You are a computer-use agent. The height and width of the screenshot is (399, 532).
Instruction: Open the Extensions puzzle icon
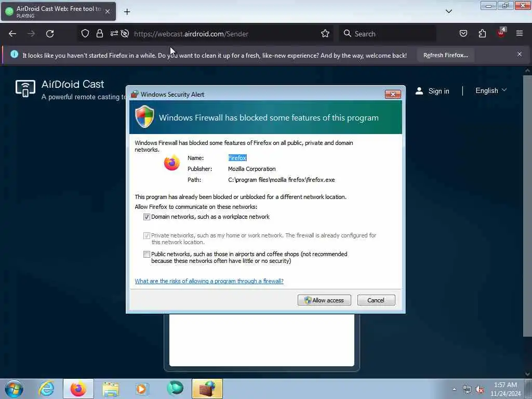(482, 33)
